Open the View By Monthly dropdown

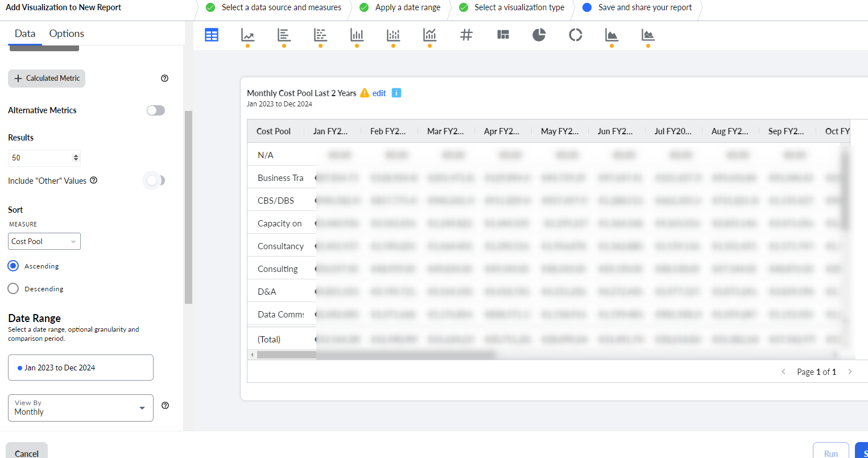[81, 408]
